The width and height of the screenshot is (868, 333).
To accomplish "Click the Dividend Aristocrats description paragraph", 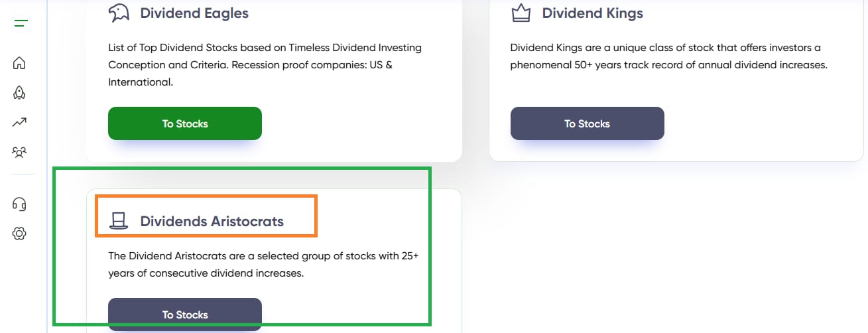I will click(263, 264).
